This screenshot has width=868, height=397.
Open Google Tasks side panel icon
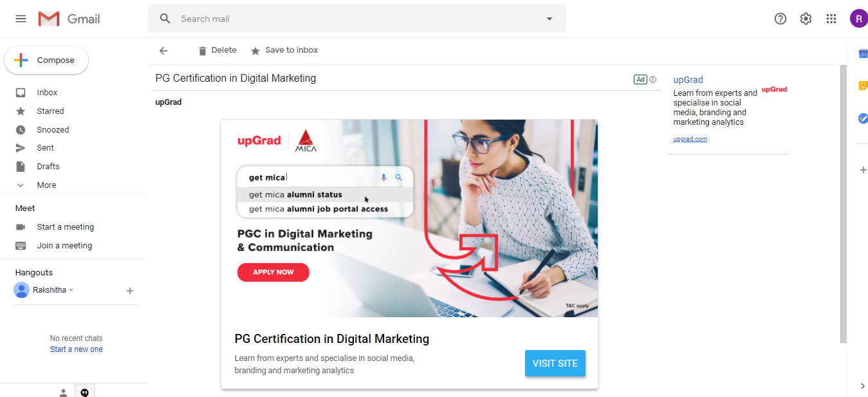pos(863,118)
